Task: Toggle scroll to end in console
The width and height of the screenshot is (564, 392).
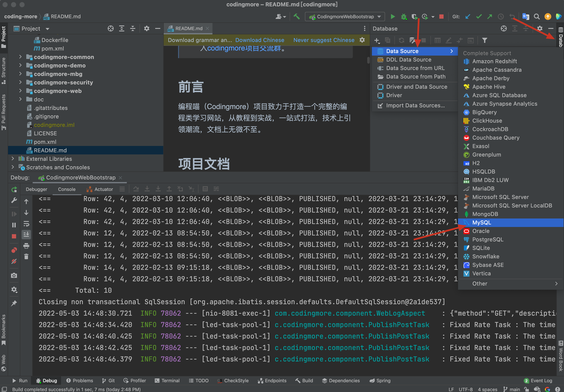Action: (x=26, y=235)
